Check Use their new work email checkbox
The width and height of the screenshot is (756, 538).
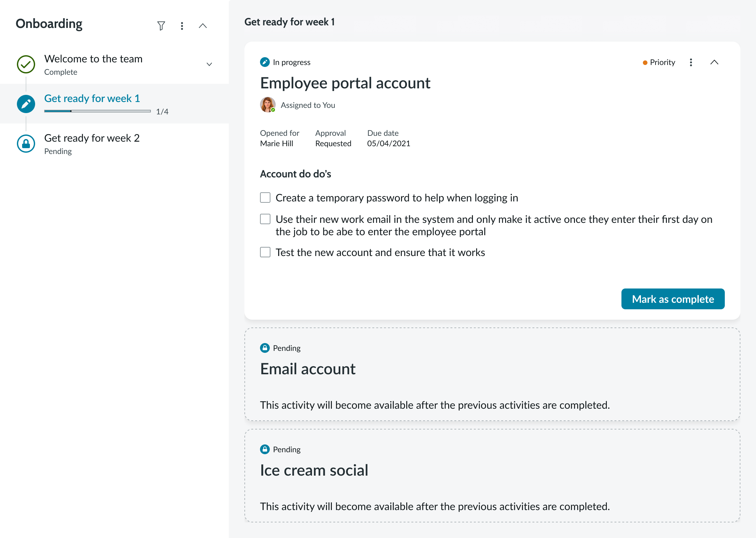coord(265,219)
